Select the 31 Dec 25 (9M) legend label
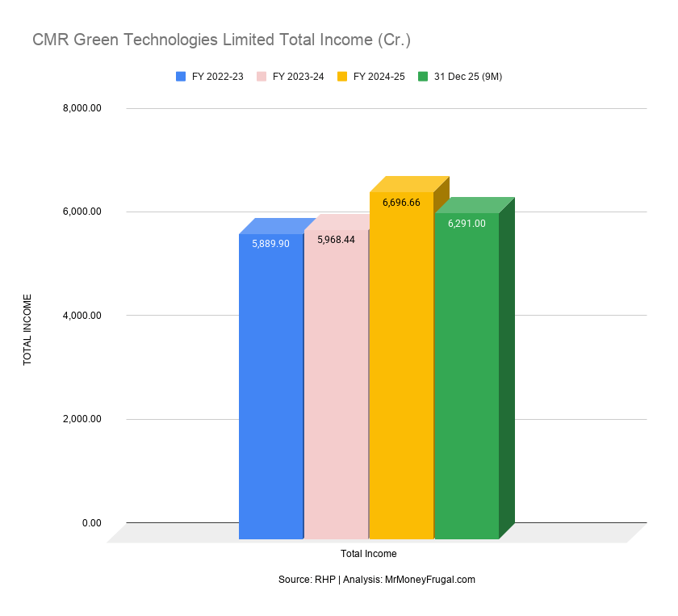This screenshot has height=616, width=678. click(x=468, y=77)
